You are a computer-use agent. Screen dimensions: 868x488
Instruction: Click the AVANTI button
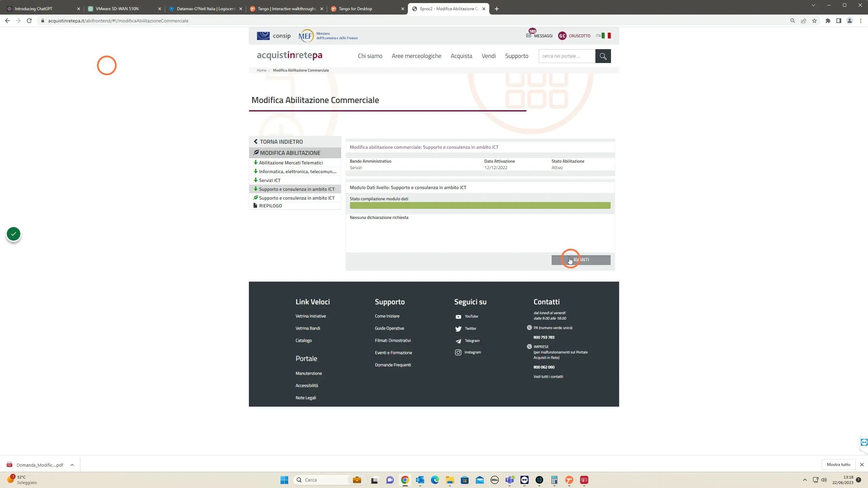[581, 260]
